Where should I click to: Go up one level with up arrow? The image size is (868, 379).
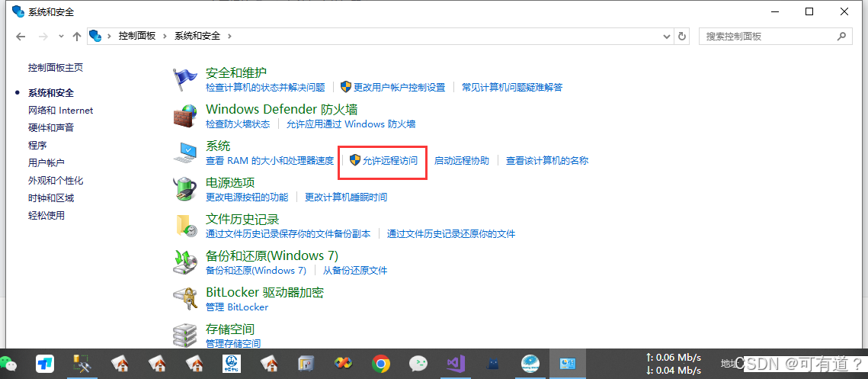pos(77,37)
